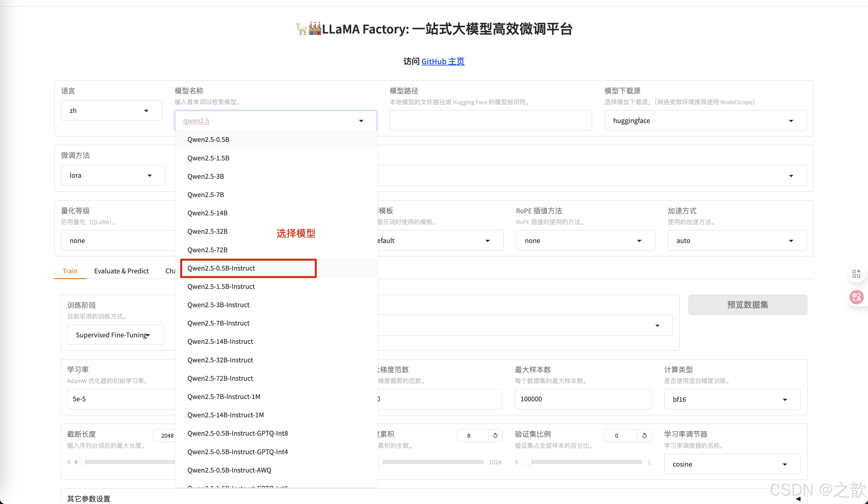
Task: Choose Qwen2.5-0.5B-Instruct model option
Action: click(276, 268)
